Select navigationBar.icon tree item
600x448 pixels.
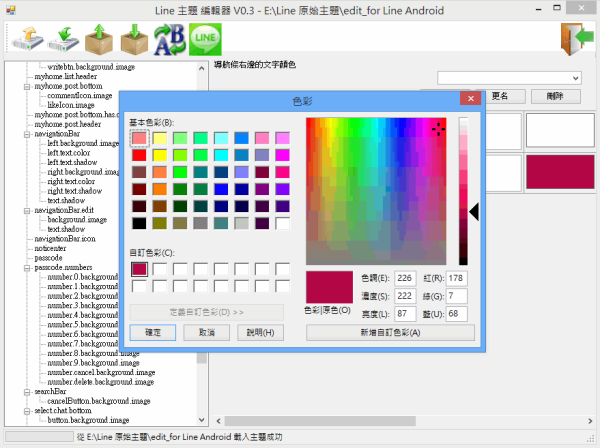coord(65,239)
